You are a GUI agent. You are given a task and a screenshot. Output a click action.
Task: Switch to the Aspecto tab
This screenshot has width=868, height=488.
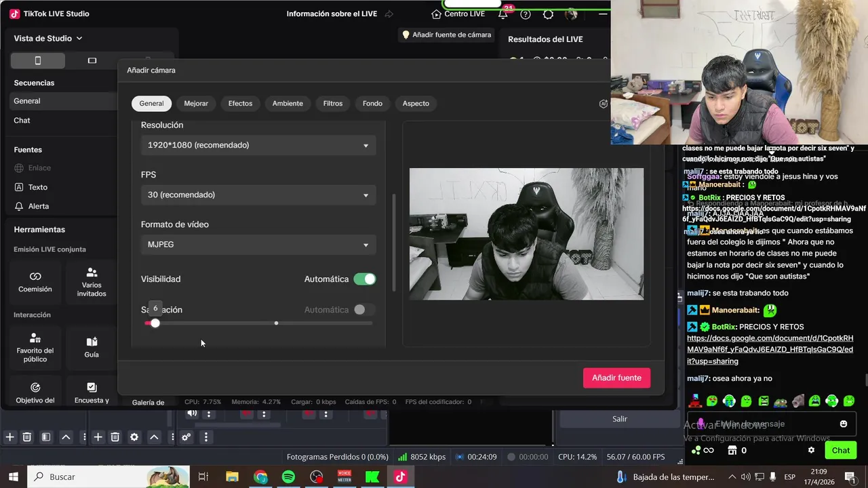[x=416, y=104]
